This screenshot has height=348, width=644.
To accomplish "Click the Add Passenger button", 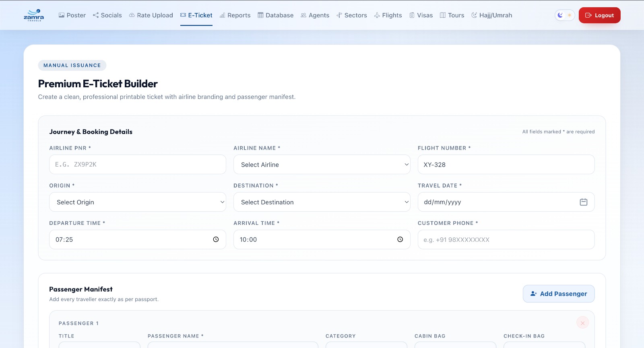I will [559, 294].
